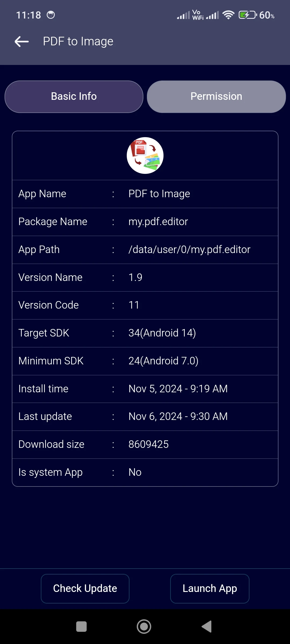Tap the 11:18 clock in status bar

(x=28, y=15)
